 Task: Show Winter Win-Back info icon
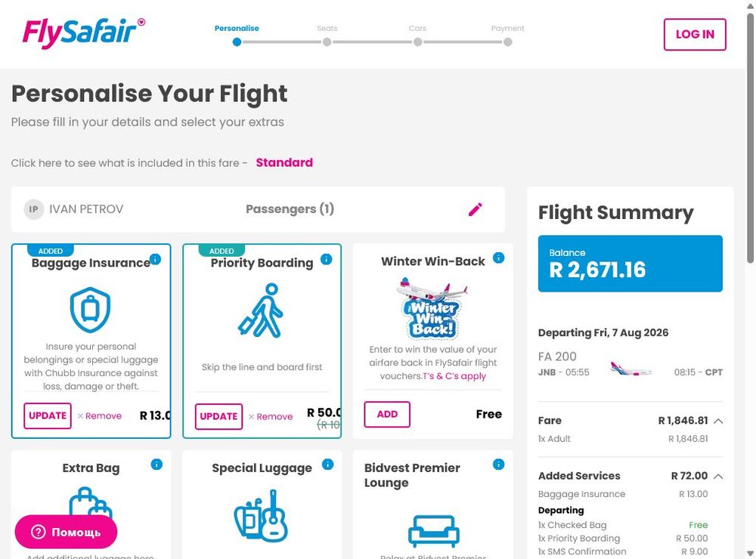click(x=498, y=258)
